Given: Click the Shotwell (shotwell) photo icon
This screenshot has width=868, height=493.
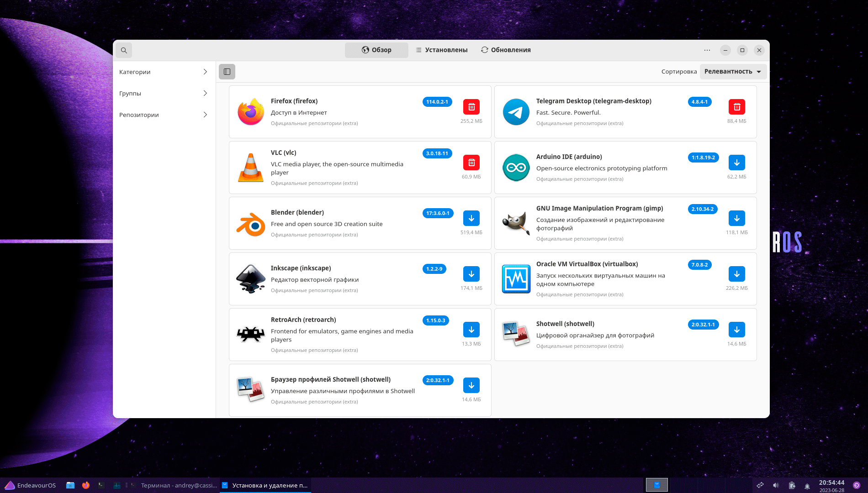Looking at the screenshot, I should point(516,335).
